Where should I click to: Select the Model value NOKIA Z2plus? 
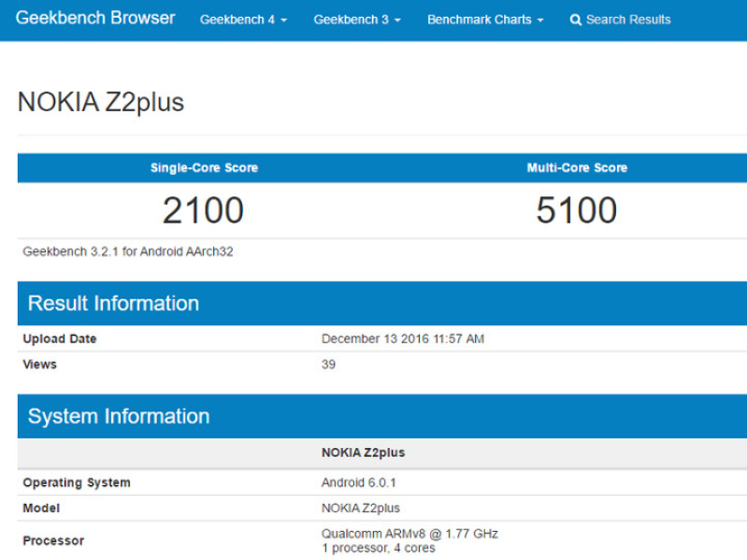tap(361, 508)
